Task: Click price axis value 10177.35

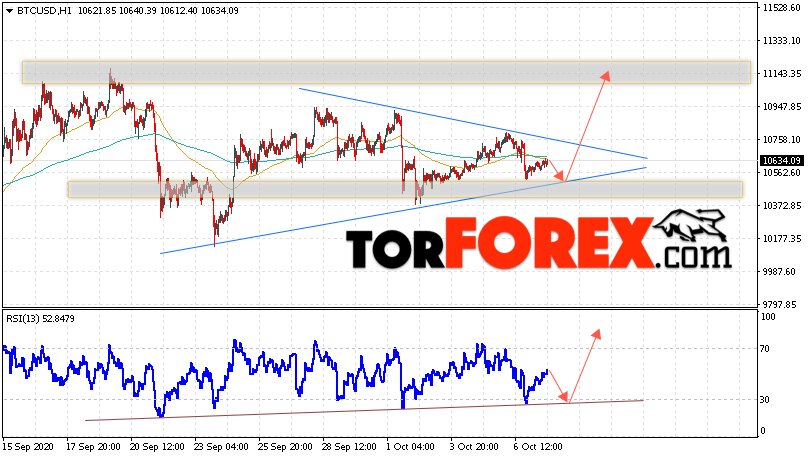Action: pyautogui.click(x=781, y=239)
